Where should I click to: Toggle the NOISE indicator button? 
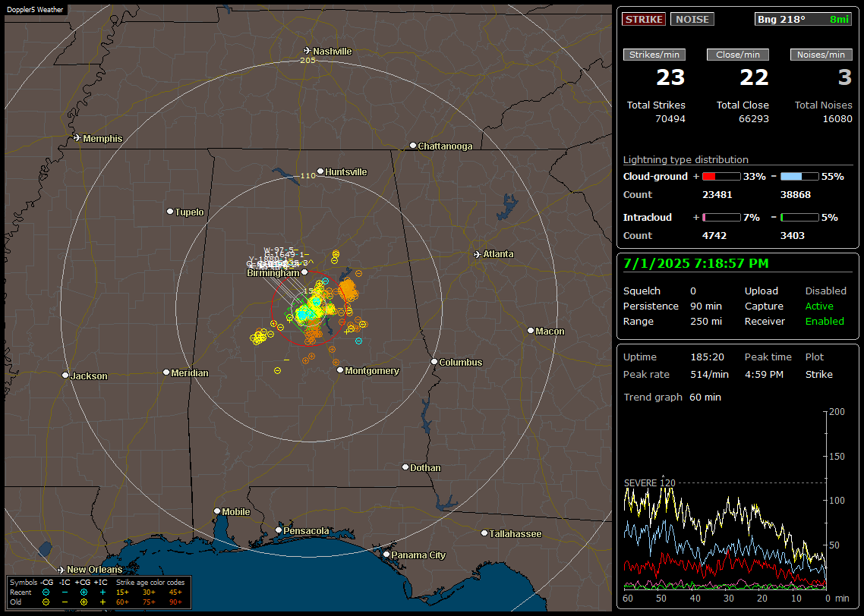click(692, 19)
